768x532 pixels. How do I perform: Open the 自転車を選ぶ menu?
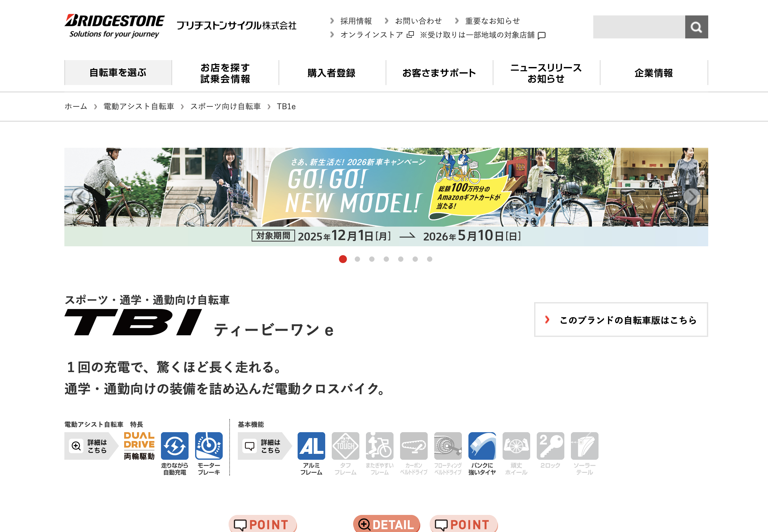tap(118, 73)
